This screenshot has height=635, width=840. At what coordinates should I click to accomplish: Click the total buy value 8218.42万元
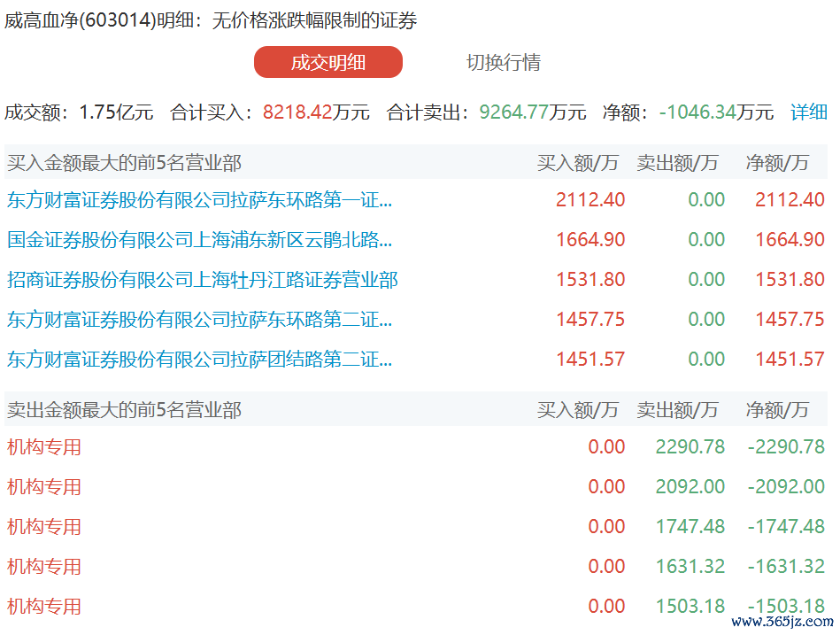pyautogui.click(x=316, y=112)
